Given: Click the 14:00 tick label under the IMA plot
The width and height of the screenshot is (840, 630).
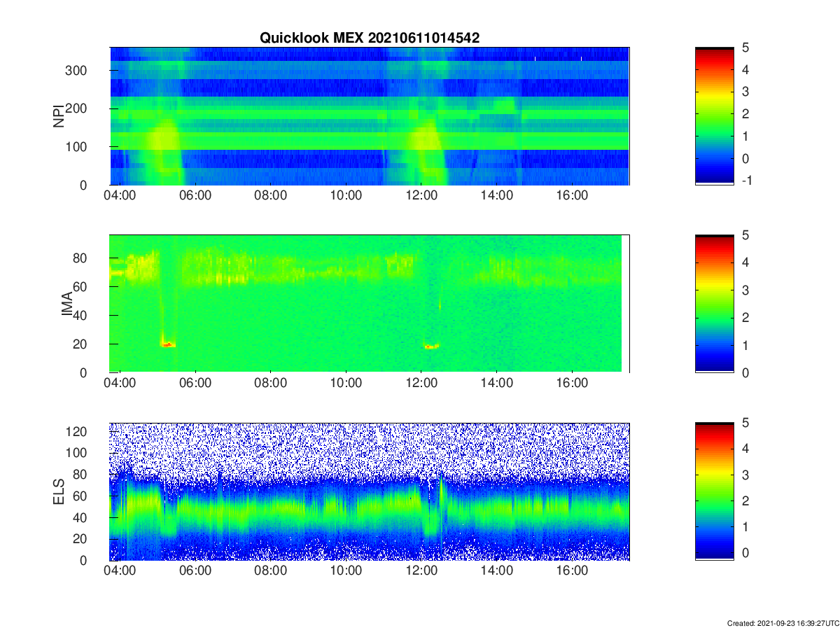Looking at the screenshot, I should click(x=496, y=383).
